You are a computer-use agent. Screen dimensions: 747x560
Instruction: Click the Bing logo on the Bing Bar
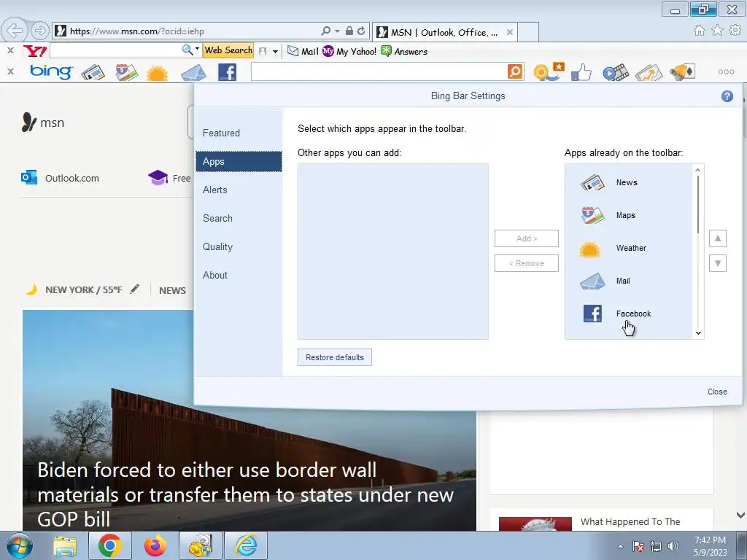(x=51, y=72)
